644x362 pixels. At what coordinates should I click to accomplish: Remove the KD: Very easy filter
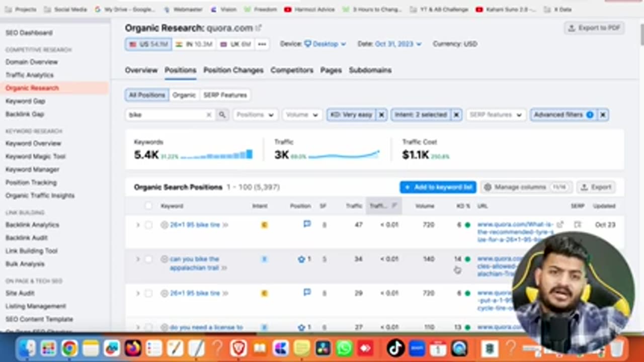click(381, 115)
